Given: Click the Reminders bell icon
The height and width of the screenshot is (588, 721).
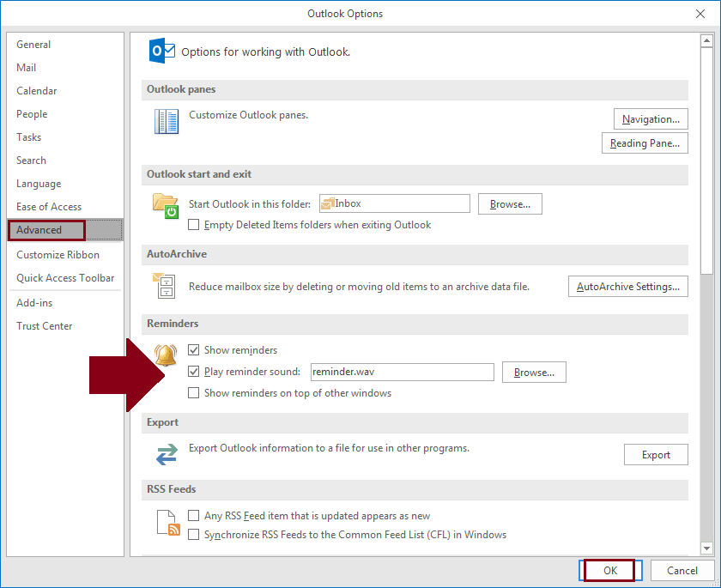Looking at the screenshot, I should (165, 354).
